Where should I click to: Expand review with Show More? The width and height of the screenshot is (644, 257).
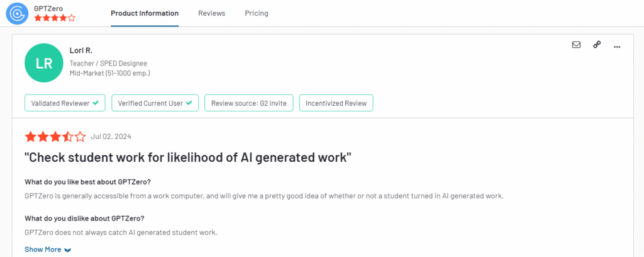[x=43, y=249]
